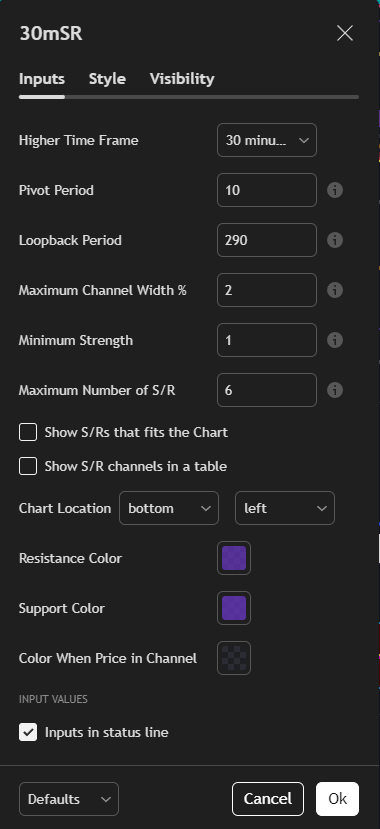Expand the bottom Chart Location dropdown
380x829 pixels.
[x=169, y=508]
